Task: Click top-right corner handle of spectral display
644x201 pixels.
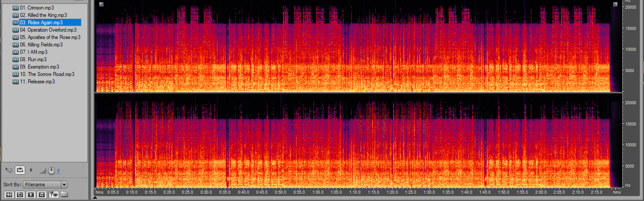Action: (x=616, y=5)
